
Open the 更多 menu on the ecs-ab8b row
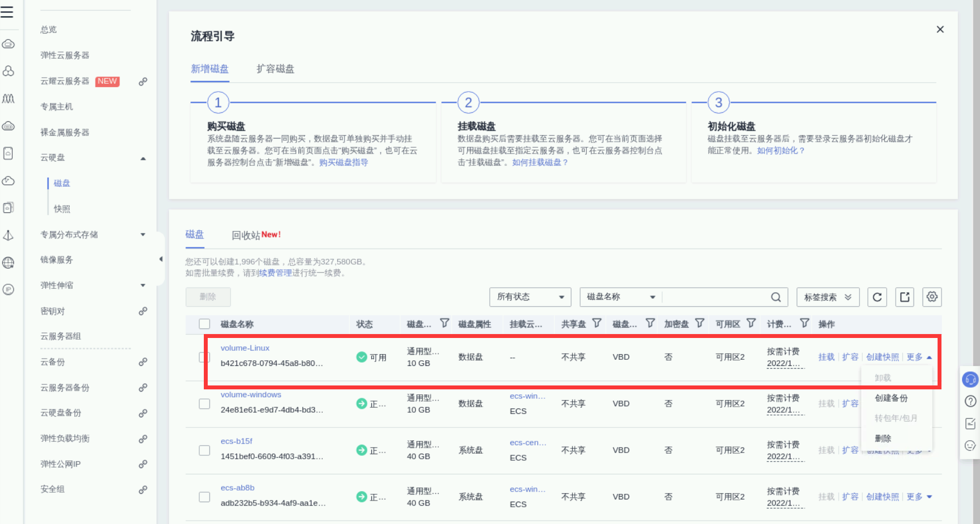[919, 497]
